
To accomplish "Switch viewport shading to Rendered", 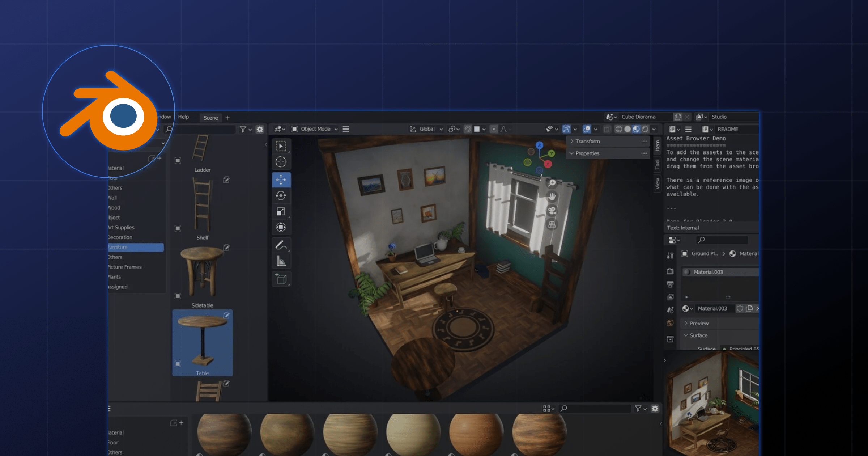I will [x=645, y=129].
